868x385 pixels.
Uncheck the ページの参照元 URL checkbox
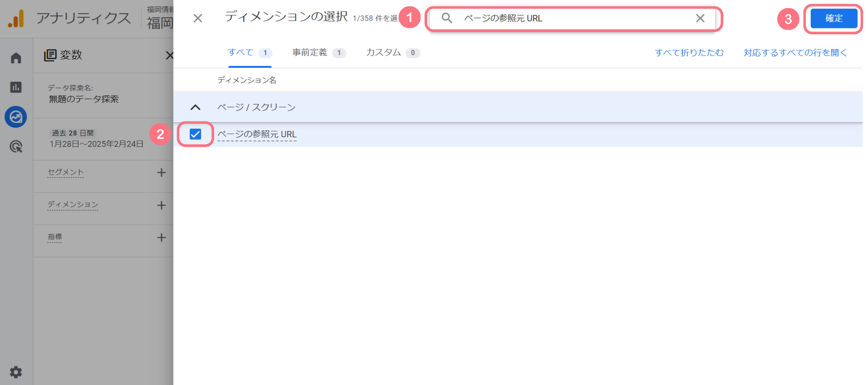click(195, 134)
